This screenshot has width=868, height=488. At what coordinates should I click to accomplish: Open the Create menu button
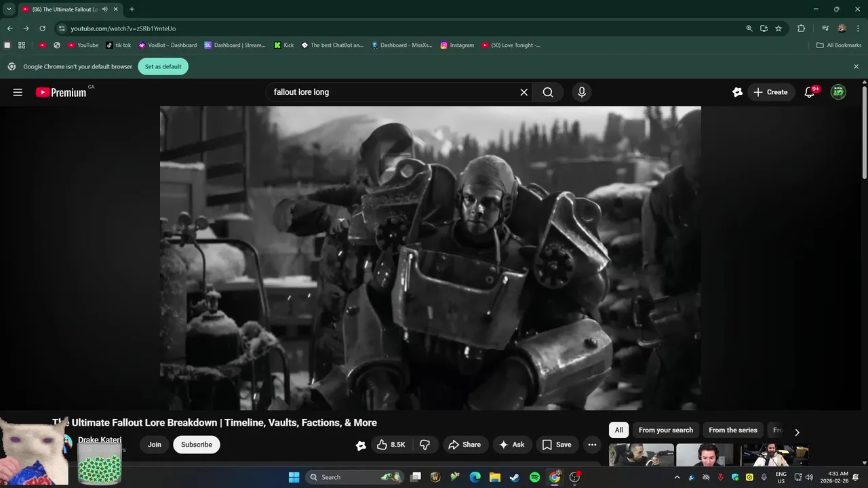[x=771, y=92]
